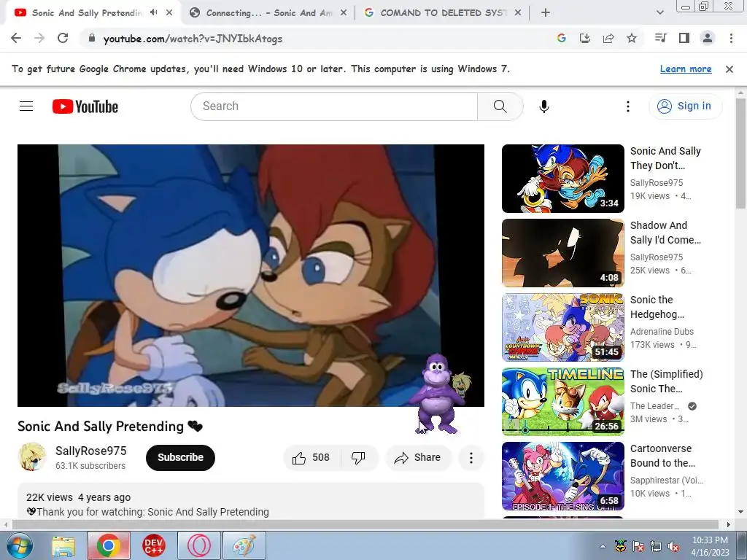Bookmark this page with the star icon

632,38
